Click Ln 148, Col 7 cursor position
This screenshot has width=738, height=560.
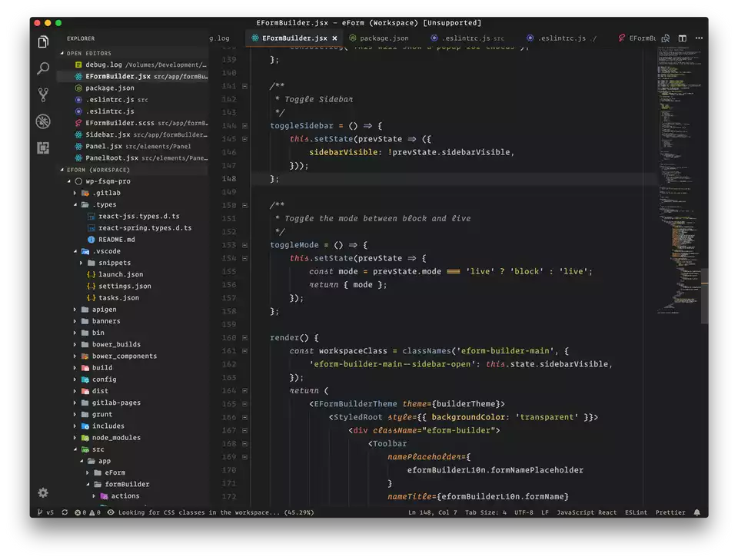(x=433, y=512)
